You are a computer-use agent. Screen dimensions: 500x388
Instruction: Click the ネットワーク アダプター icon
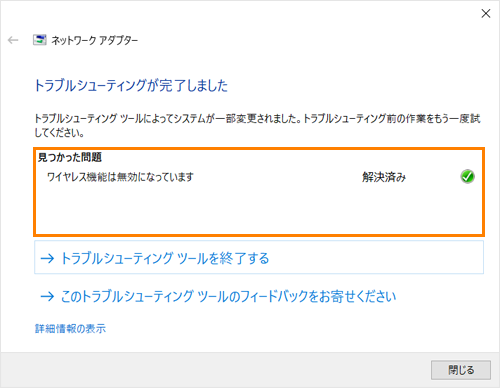coord(40,40)
